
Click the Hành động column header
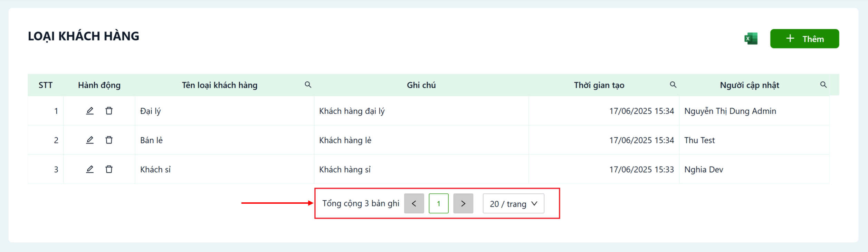99,85
